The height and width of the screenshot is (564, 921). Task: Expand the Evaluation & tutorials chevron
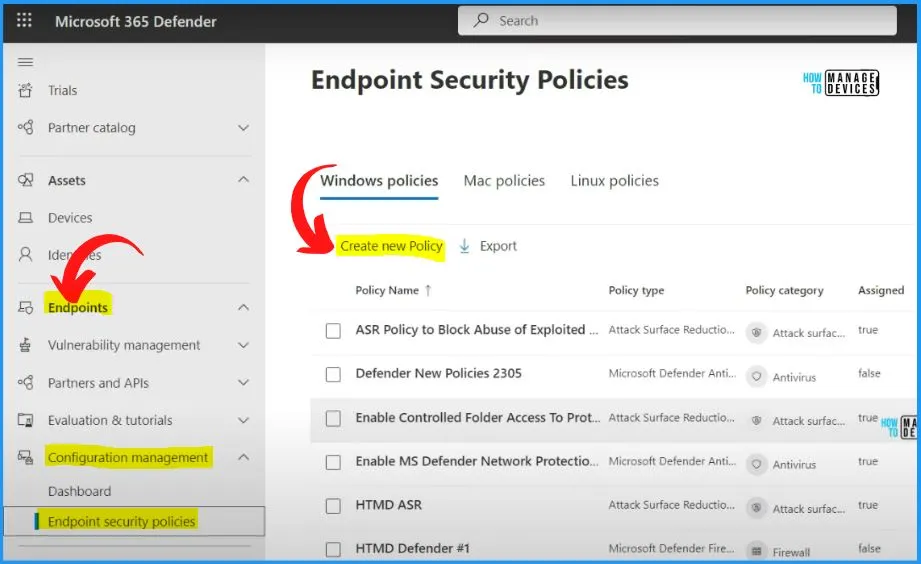point(243,420)
